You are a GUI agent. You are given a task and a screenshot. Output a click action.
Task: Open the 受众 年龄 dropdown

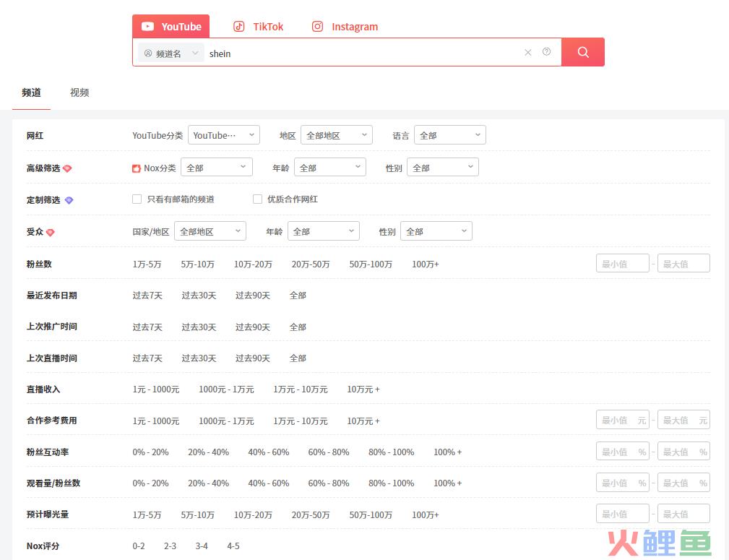(x=324, y=231)
